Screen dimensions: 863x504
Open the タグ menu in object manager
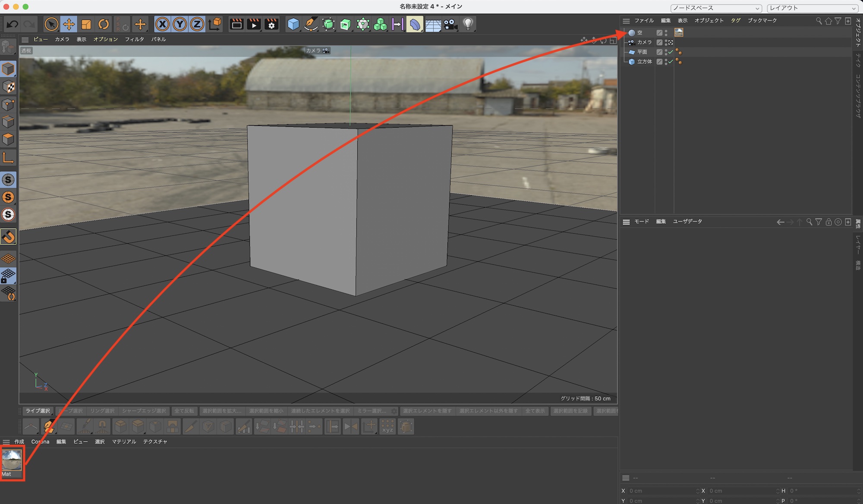click(x=736, y=20)
